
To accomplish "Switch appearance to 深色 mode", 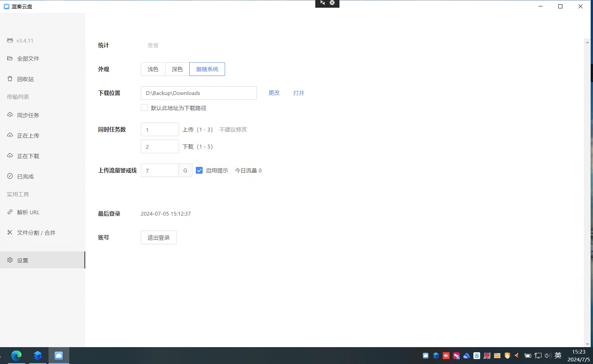I will click(x=177, y=69).
